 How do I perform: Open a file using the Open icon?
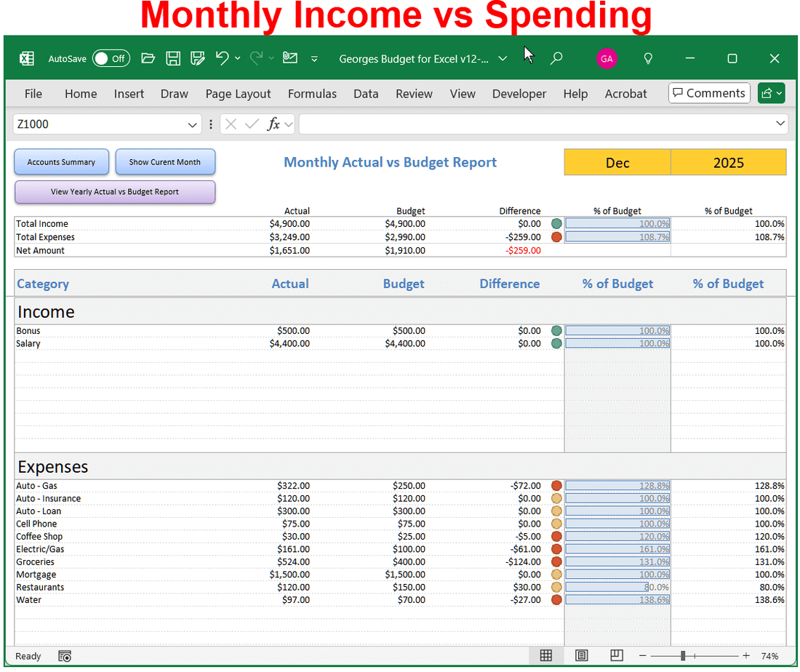(148, 58)
